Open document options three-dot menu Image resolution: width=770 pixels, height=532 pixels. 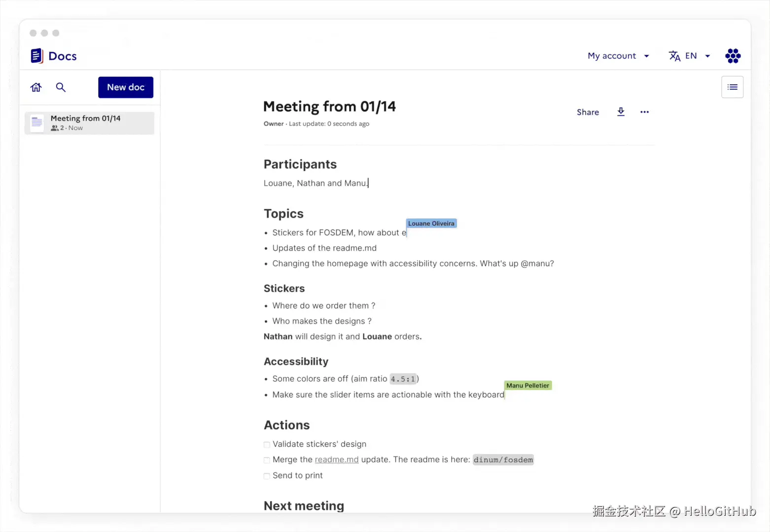[644, 112]
